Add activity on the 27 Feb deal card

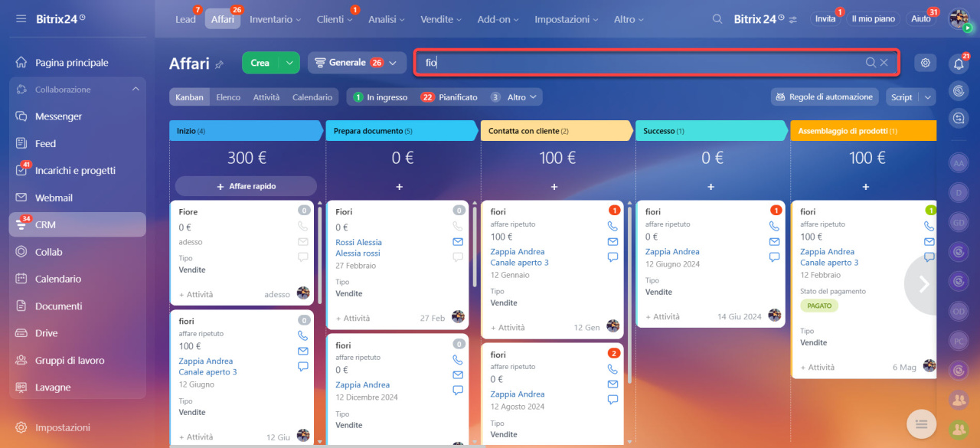point(352,318)
